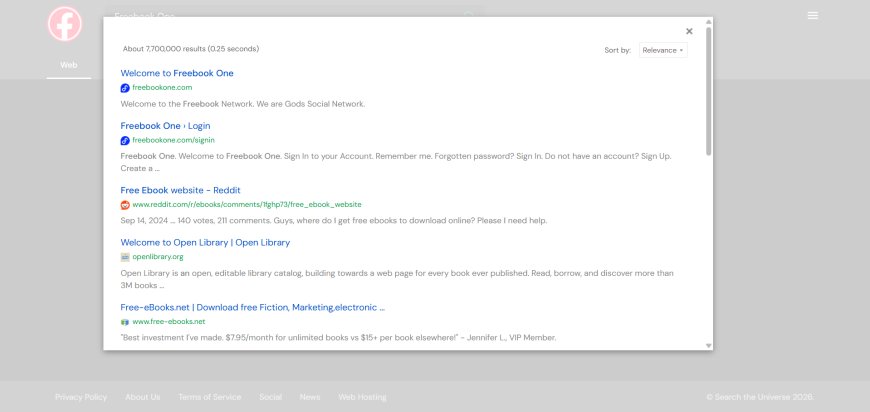Click the About 7,700,000 results text
The height and width of the screenshot is (412, 870).
click(191, 49)
